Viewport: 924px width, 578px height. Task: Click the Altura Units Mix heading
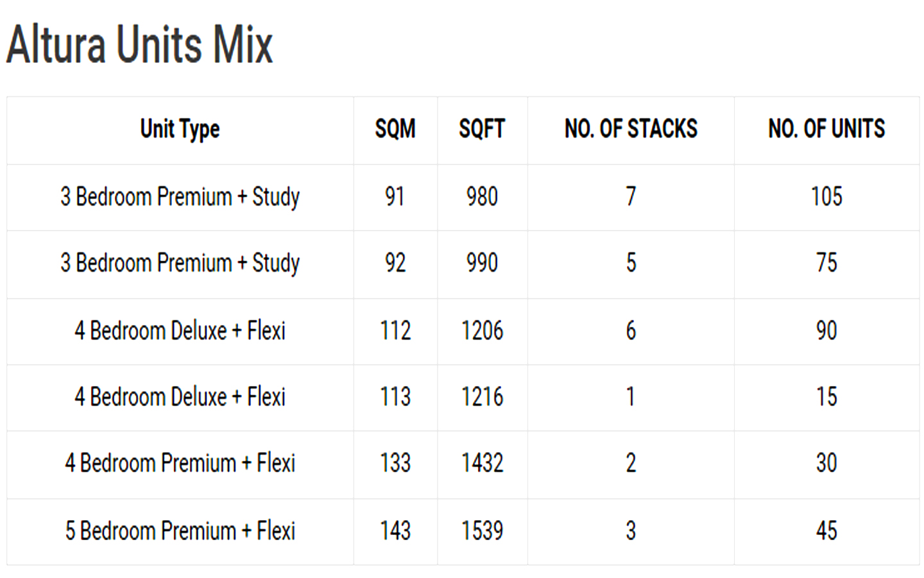tap(140, 44)
